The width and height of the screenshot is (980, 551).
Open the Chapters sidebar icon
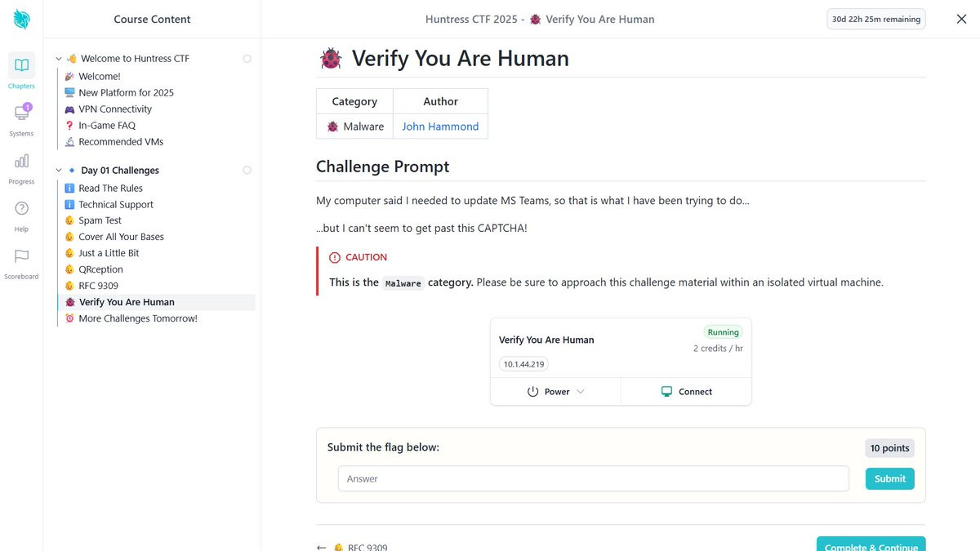(21, 65)
